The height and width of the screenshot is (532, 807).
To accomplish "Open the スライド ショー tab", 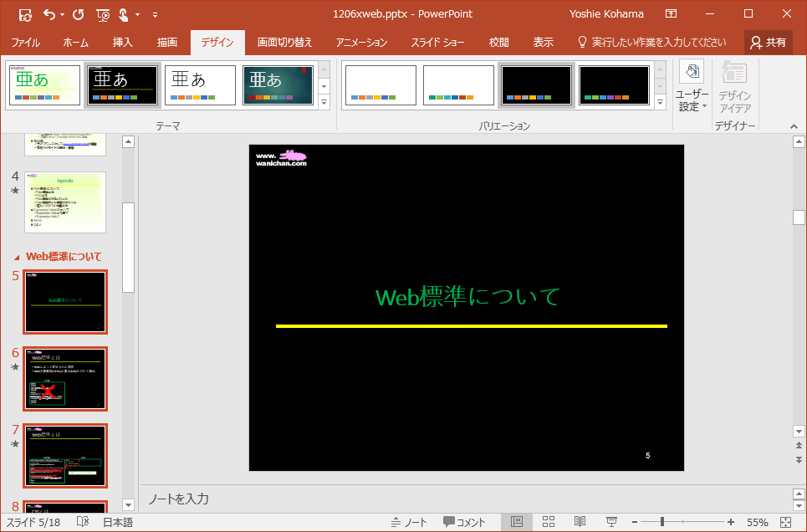I will [437, 42].
